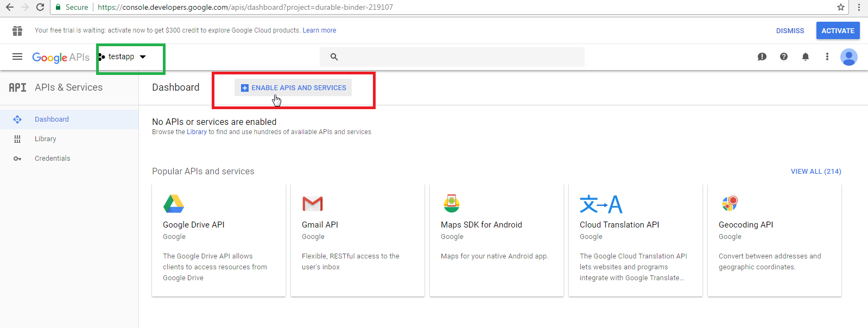Click the API icon beside APIs & Services

[17, 87]
